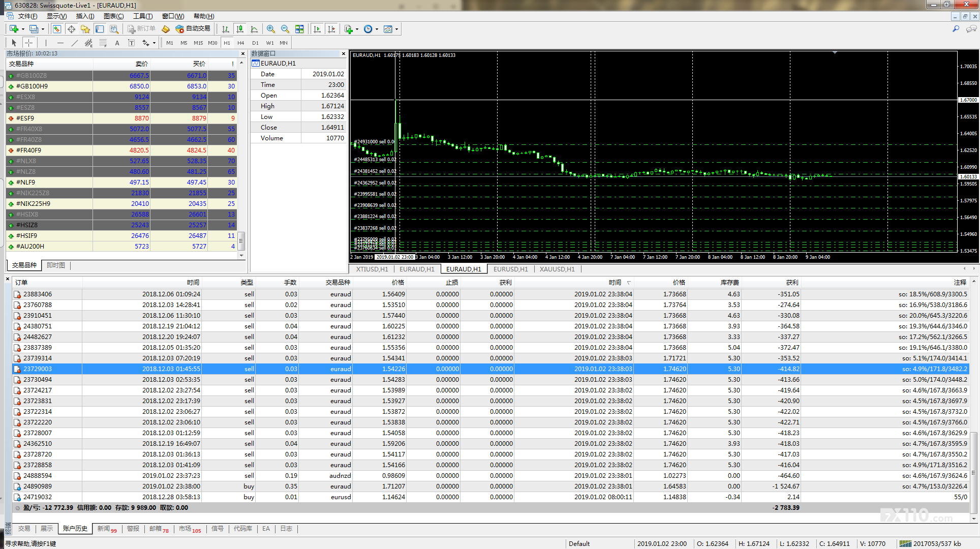This screenshot has height=549, width=980.
Task: Open the chart templates icon
Action: [x=388, y=29]
